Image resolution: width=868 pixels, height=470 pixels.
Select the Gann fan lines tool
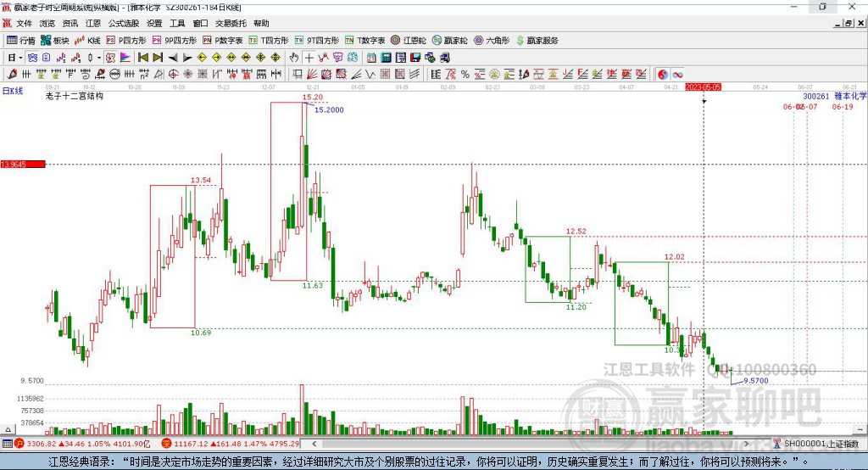[311, 75]
